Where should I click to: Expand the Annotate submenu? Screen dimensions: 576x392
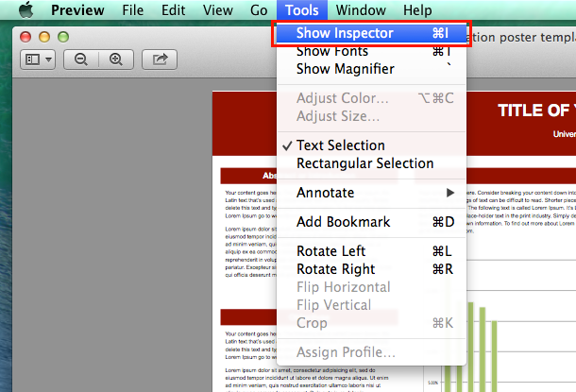coord(371,193)
